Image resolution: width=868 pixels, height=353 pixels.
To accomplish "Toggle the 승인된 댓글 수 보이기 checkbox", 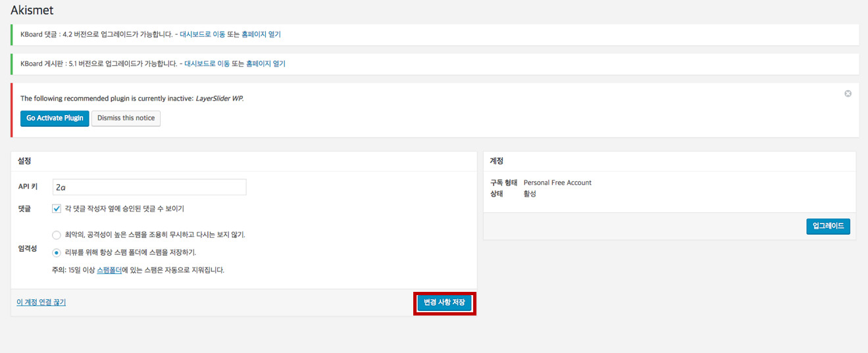I will click(x=57, y=208).
